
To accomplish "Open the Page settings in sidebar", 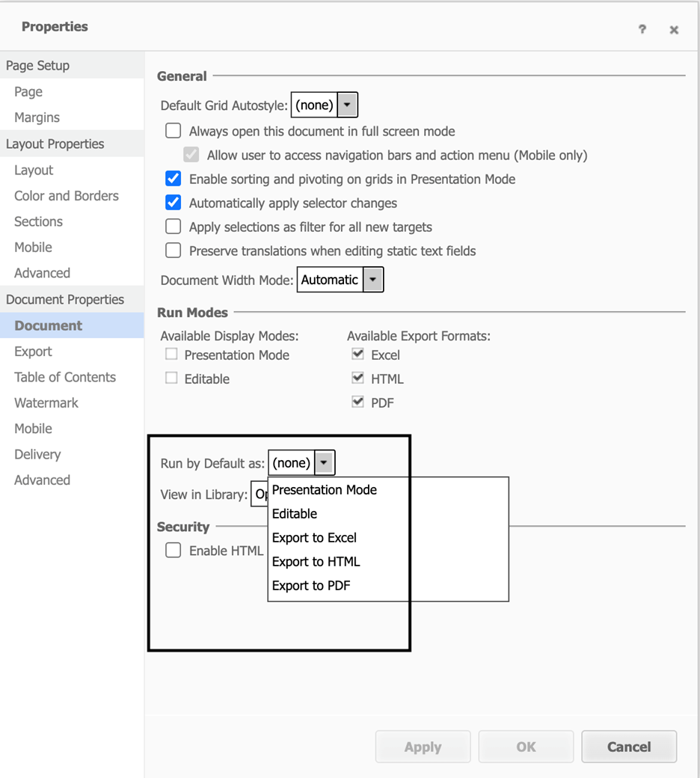I will point(72,91).
